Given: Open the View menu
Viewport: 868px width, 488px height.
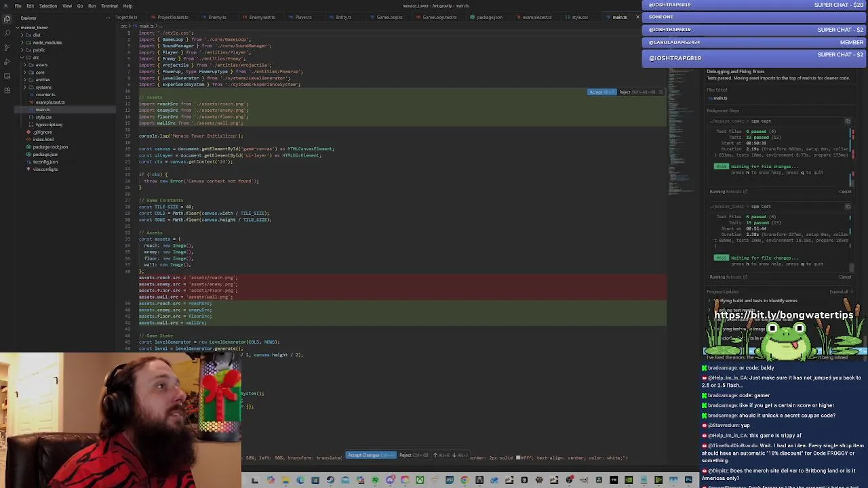Looking at the screenshot, I should tap(67, 6).
